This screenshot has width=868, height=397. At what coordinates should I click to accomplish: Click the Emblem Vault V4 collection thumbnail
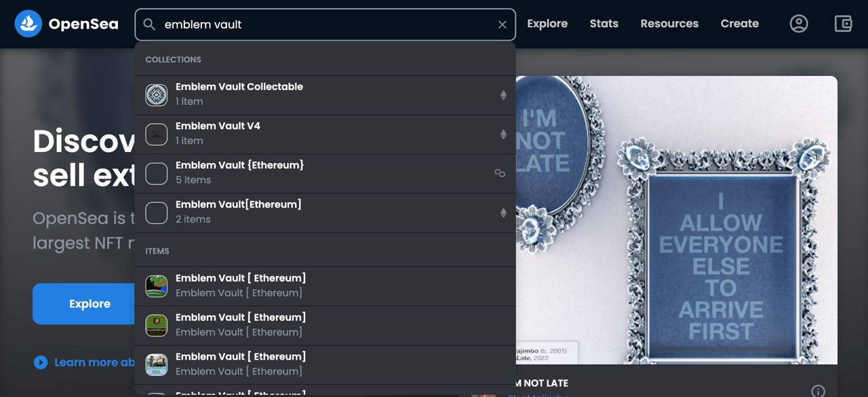click(x=157, y=134)
